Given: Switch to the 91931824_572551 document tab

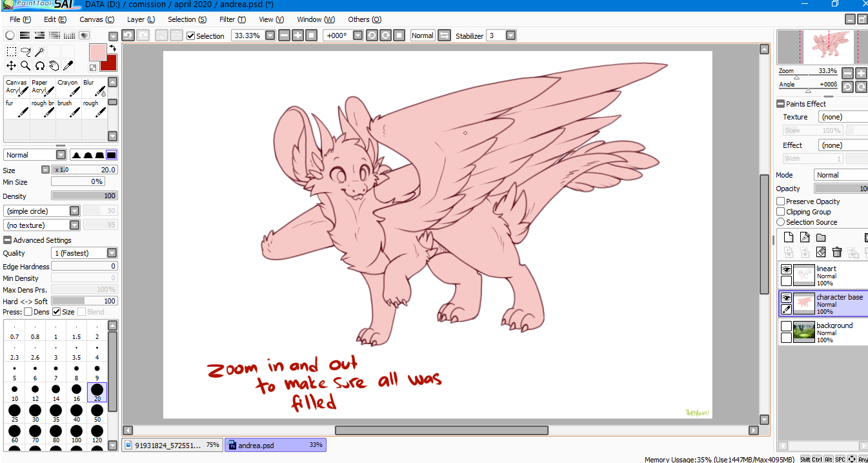Looking at the screenshot, I should click(172, 445).
